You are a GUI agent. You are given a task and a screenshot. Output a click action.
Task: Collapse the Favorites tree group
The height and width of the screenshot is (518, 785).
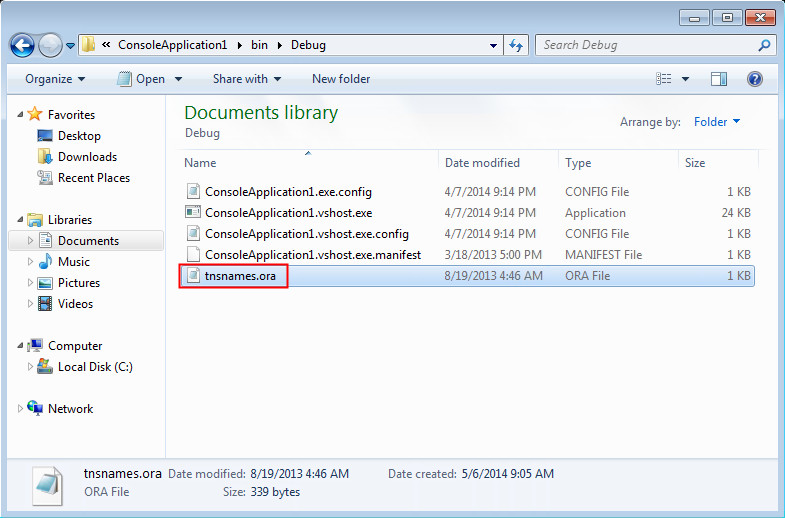point(20,115)
